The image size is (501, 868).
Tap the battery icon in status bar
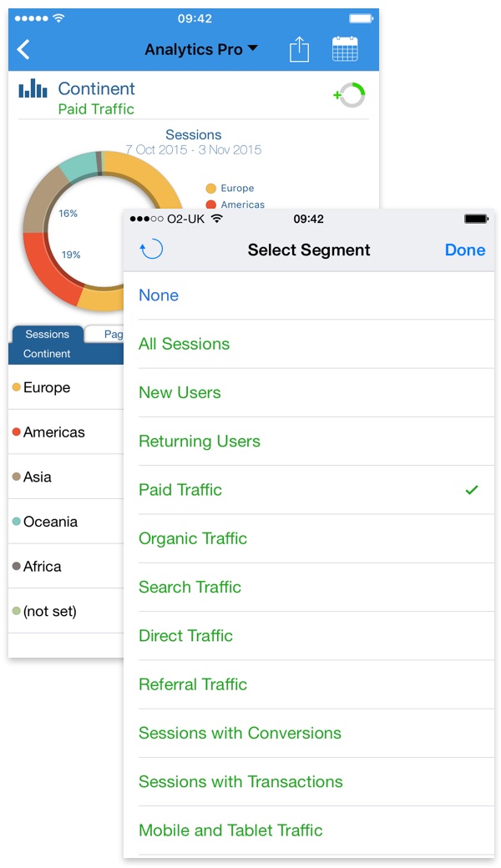pyautogui.click(x=476, y=219)
